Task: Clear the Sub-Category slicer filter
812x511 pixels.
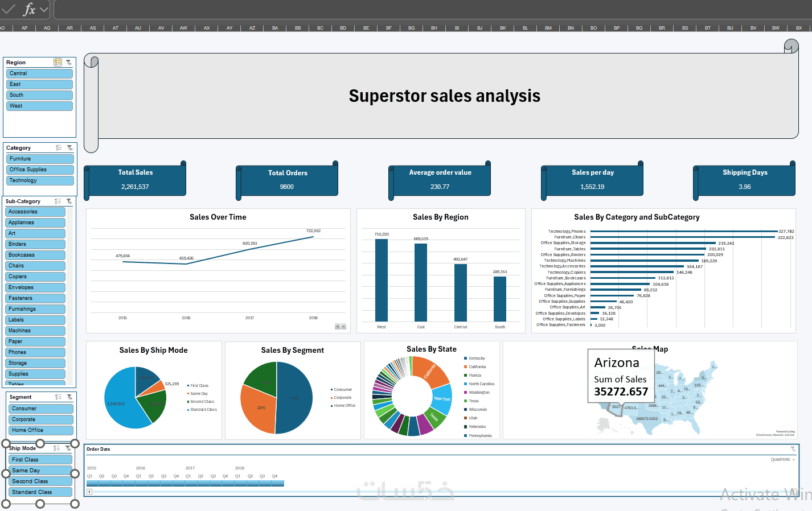Action: coord(69,201)
